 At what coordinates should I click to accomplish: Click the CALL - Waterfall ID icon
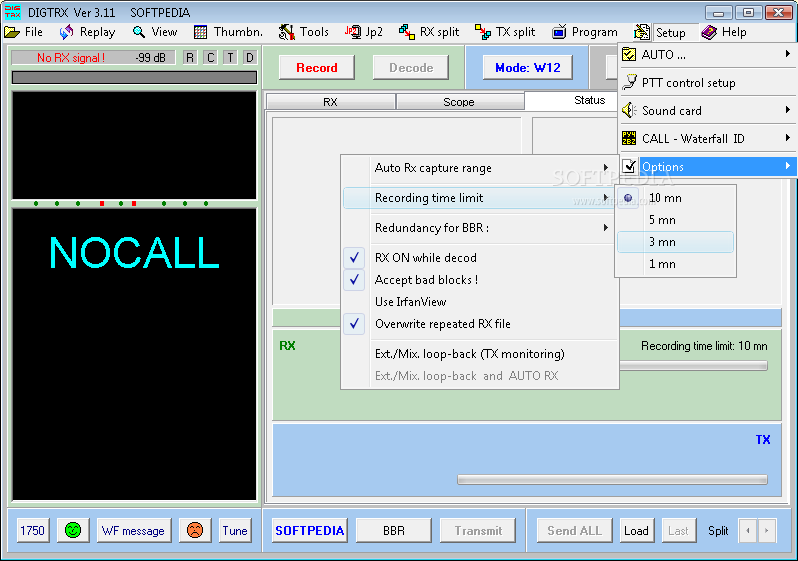pos(629,138)
